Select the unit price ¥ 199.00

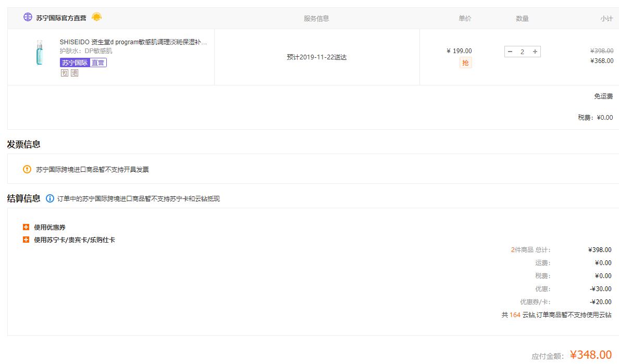coord(459,51)
